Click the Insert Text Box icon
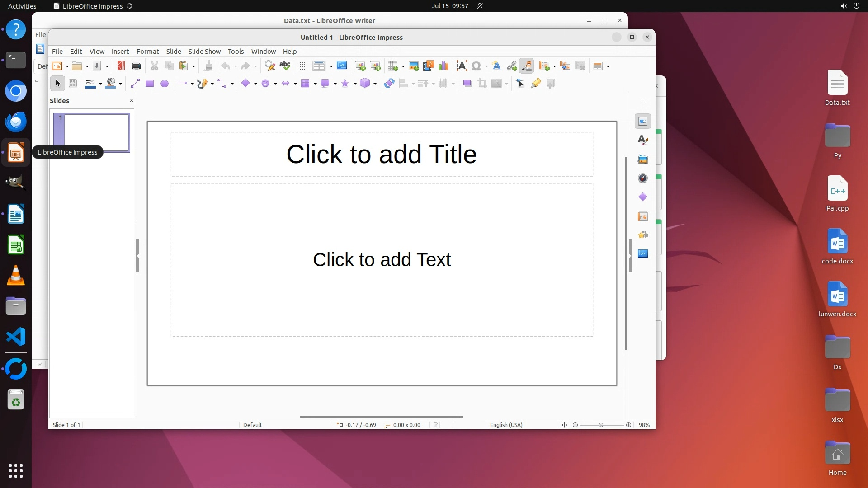 [462, 66]
